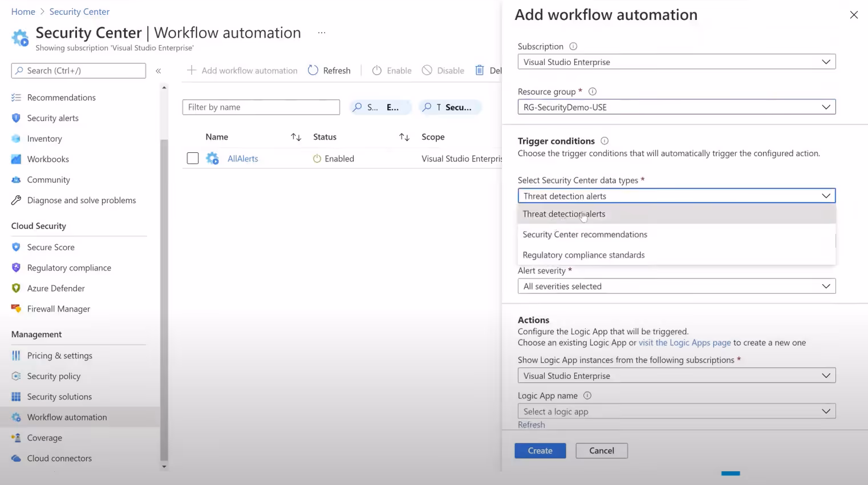The height and width of the screenshot is (485, 868).
Task: Click the AllAlerts automation row icon
Action: [x=212, y=159]
